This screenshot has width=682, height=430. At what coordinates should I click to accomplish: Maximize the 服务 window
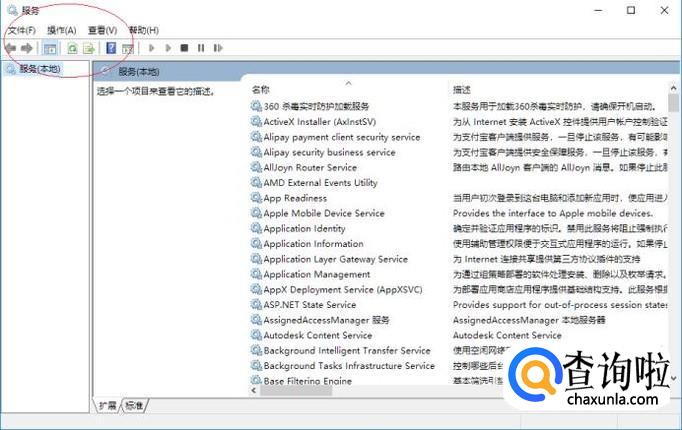631,10
